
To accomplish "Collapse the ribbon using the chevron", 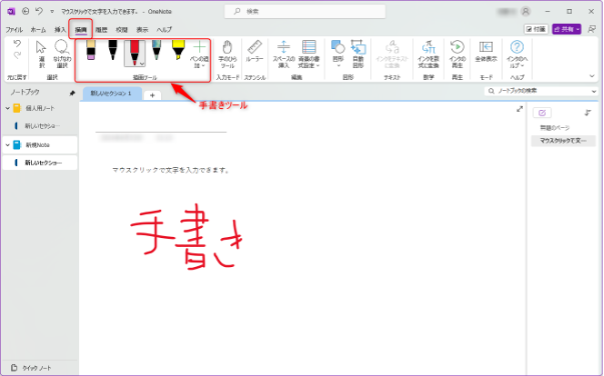I will click(x=592, y=76).
